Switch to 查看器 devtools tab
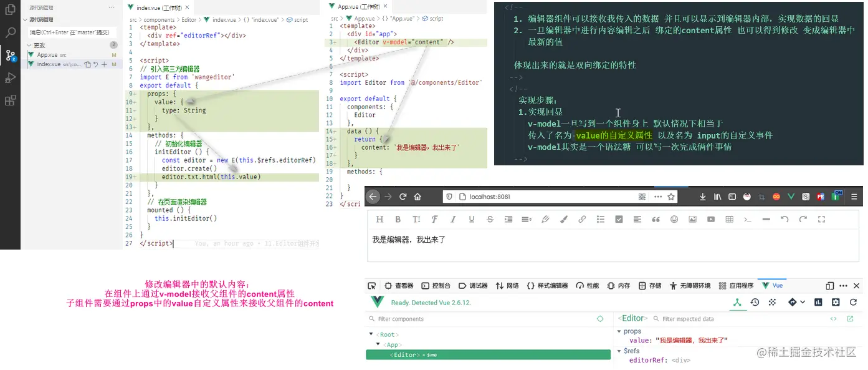868x370 pixels. coord(399,286)
